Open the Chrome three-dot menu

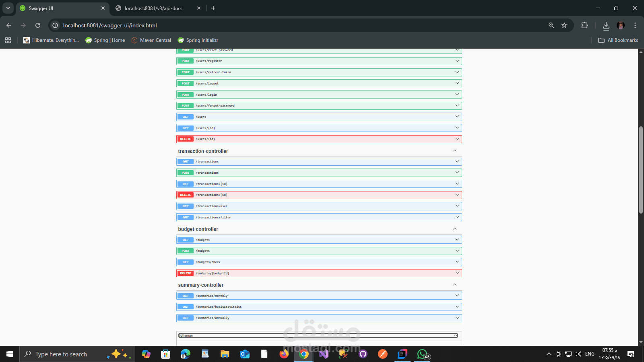(635, 25)
